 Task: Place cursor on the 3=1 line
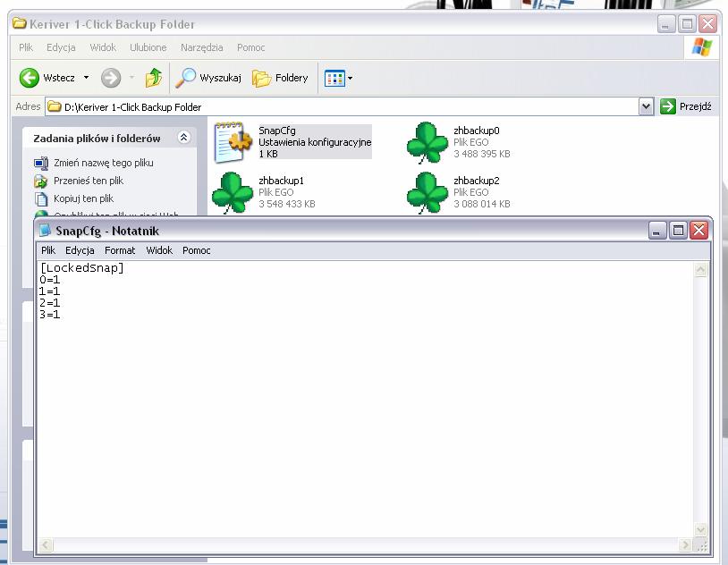coord(50,315)
